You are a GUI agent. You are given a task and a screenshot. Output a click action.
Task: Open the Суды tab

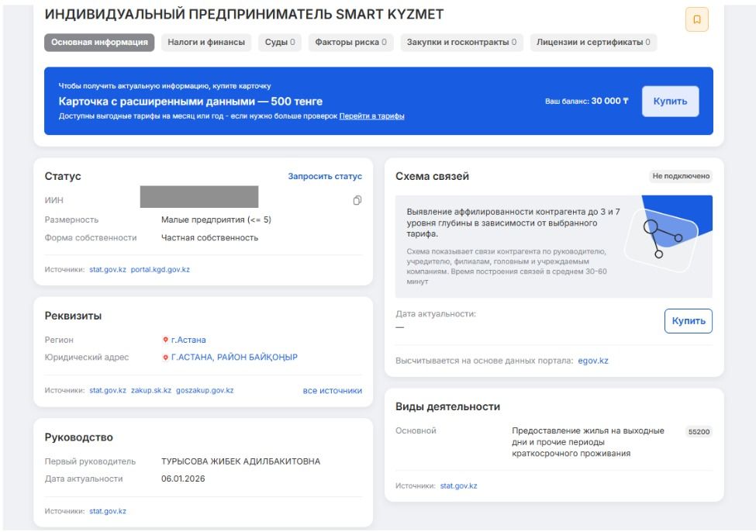pyautogui.click(x=280, y=43)
